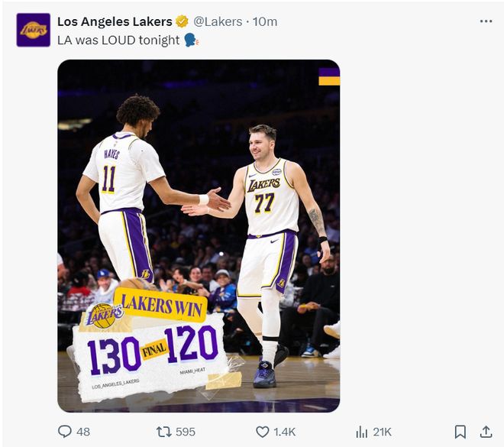
Task: Click the share upload icon
Action: (x=485, y=432)
